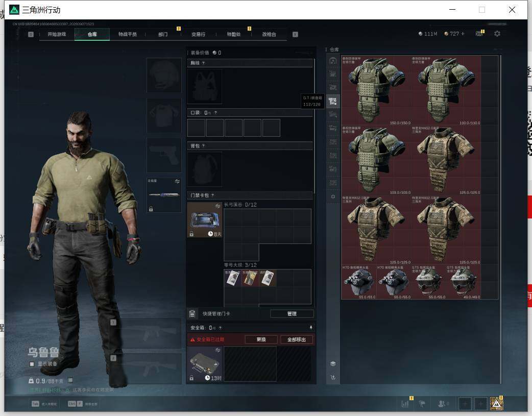Viewport: 532px width, 416px height.
Task: Open the help question mark beside 胸挂
Action: click(203, 63)
